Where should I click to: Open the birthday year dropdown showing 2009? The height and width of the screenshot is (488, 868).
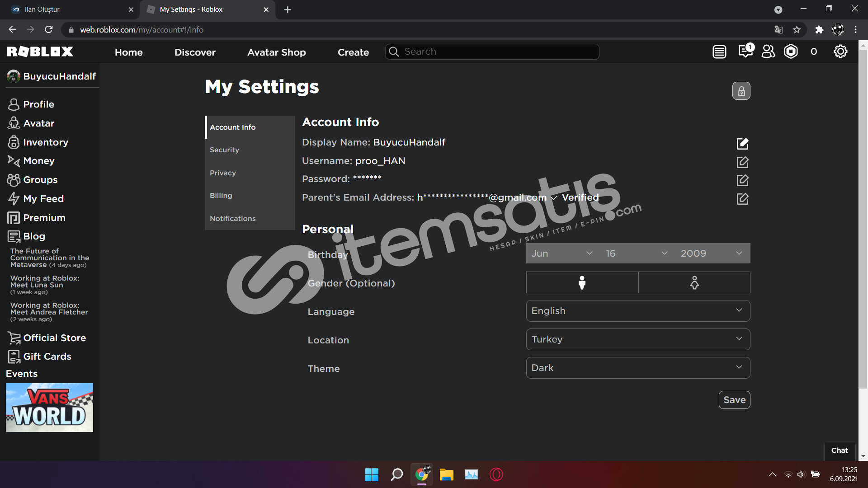tap(712, 253)
